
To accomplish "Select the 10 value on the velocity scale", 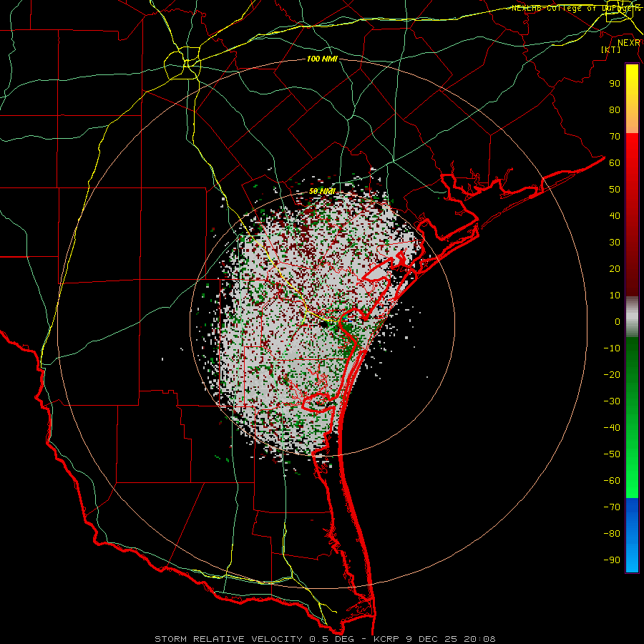I will click(x=615, y=296).
